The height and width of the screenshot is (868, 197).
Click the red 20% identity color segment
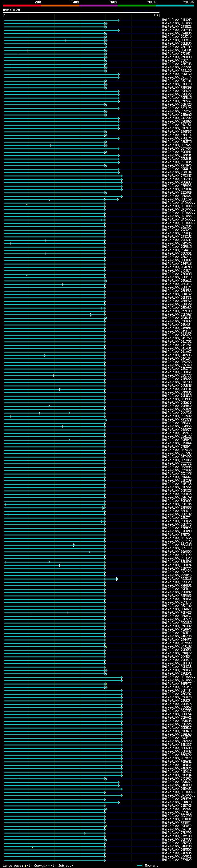(x=22, y=6)
